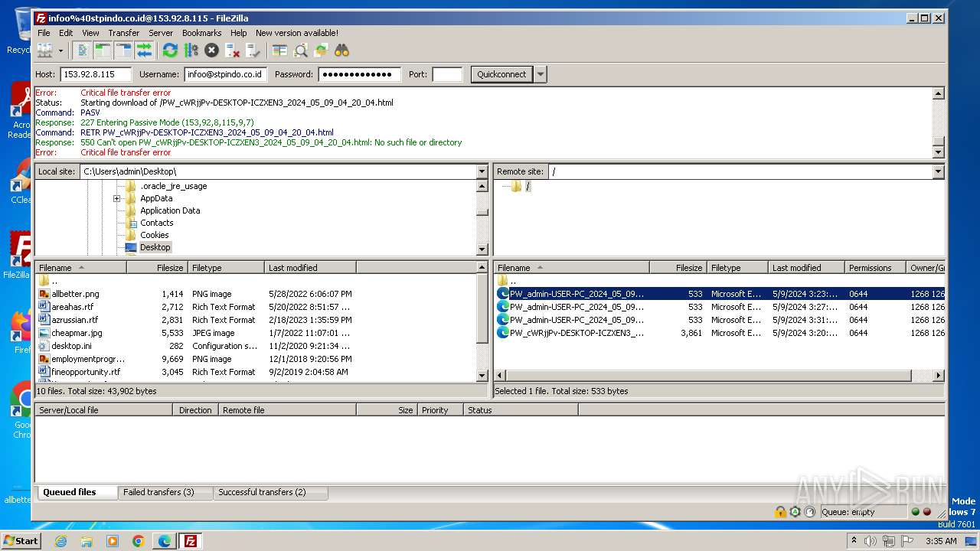Screen dimensions: 980x551
Task: Open the File menu
Action: [44, 33]
